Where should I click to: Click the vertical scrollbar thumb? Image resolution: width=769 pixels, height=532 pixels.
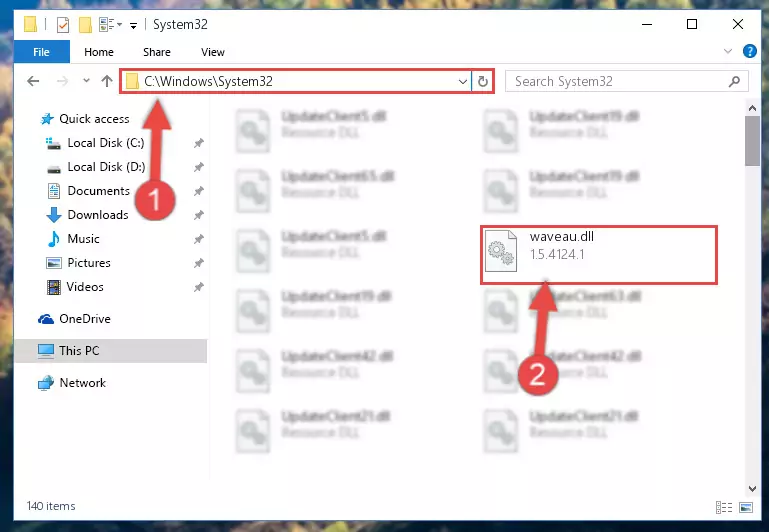pos(752,141)
